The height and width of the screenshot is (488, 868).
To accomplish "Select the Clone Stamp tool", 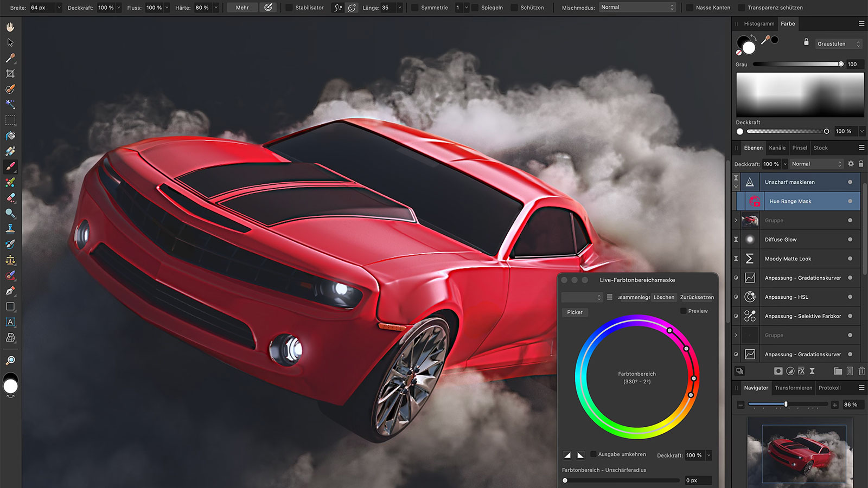I will (x=10, y=229).
